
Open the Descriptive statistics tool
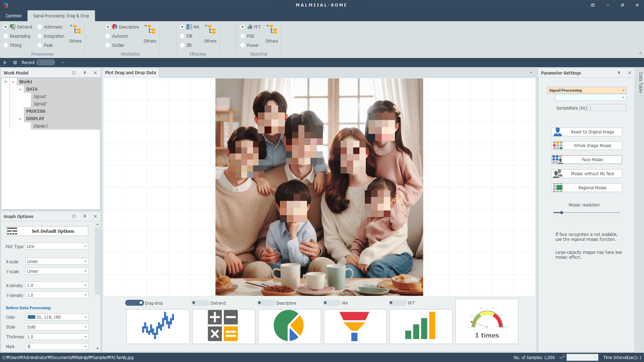tap(108, 27)
